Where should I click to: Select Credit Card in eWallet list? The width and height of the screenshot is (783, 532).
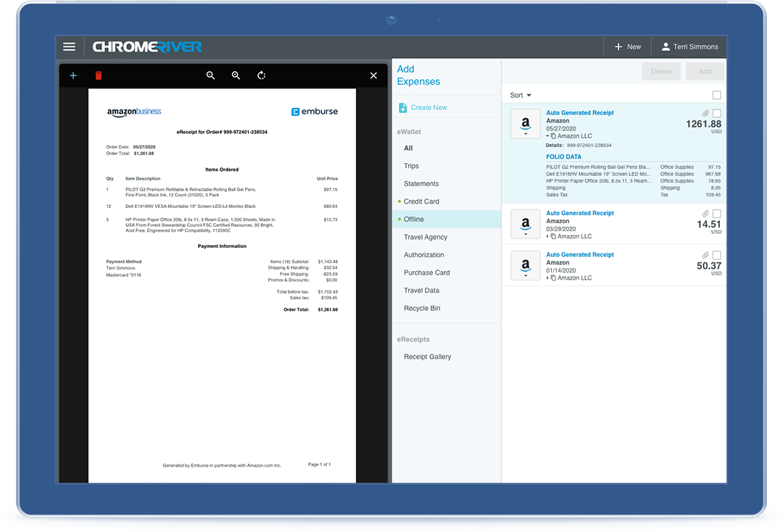[421, 201]
